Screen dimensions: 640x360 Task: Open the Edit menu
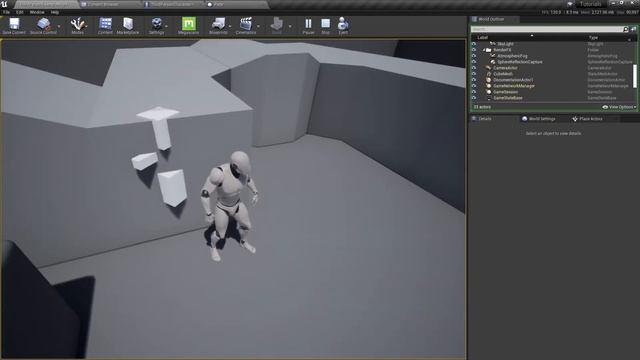pos(20,12)
